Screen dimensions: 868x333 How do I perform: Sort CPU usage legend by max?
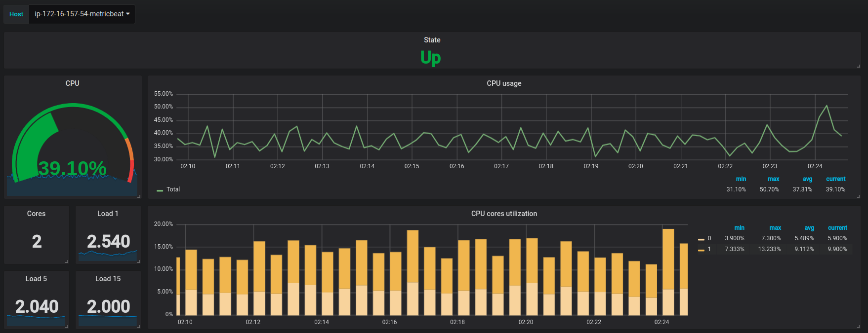click(773, 179)
